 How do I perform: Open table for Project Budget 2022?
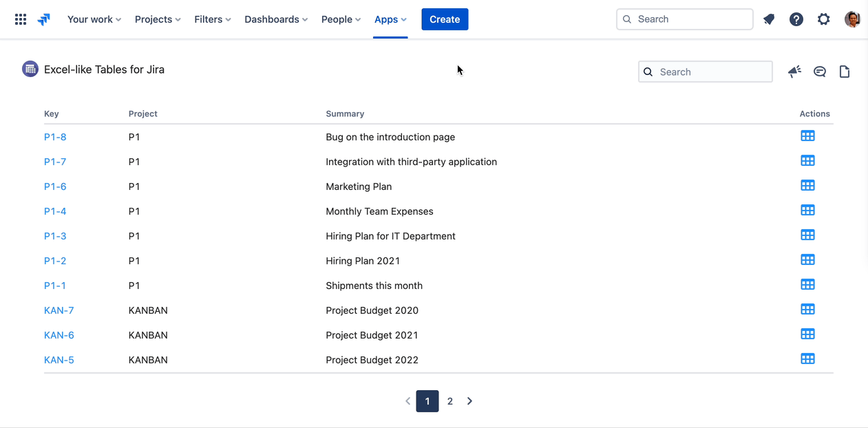tap(807, 359)
